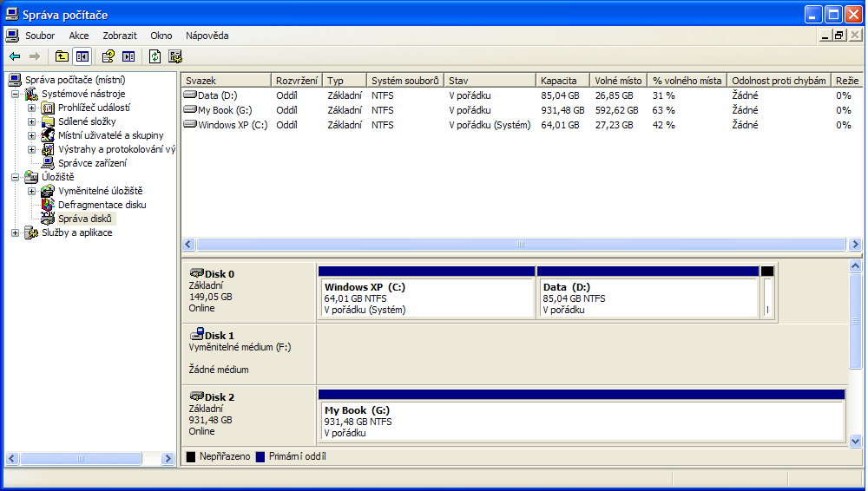Click the Správa počítače root computer icon
Viewport: 868px width, 491px height.
(15, 81)
